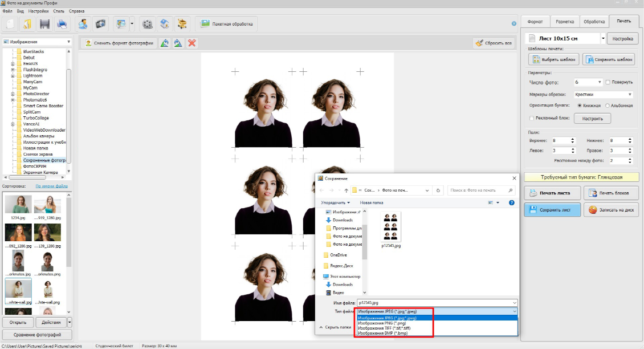The image size is (644, 349).
Task: Click the blue help icon in save dialog
Action: tap(512, 202)
